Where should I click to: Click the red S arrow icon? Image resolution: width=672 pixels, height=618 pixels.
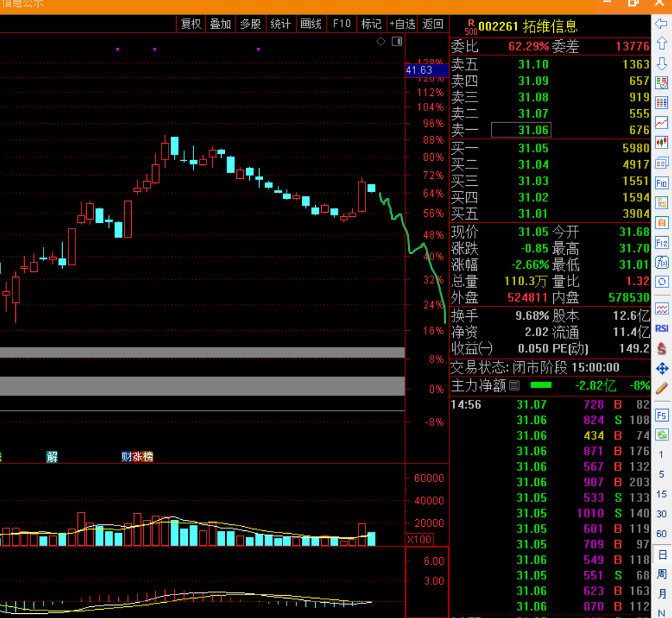coord(661,348)
